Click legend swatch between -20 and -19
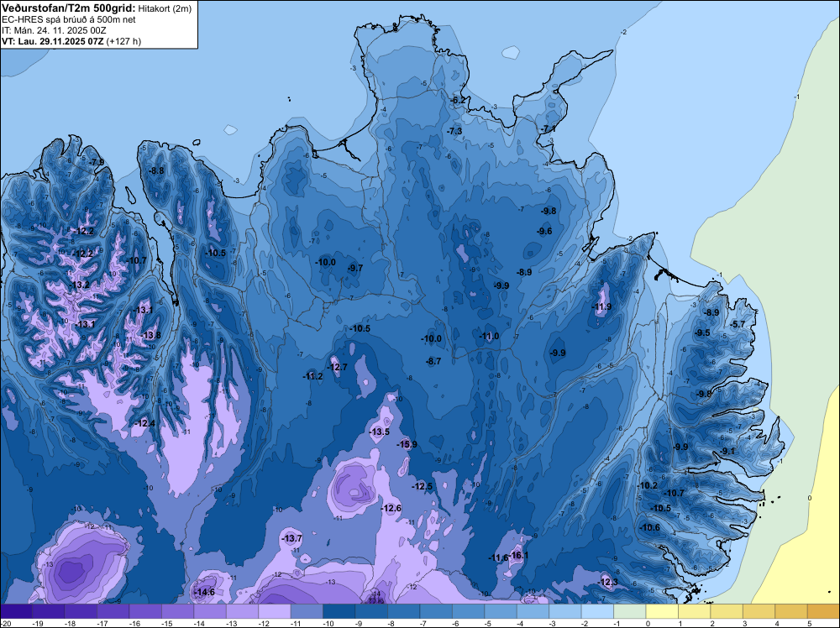This screenshot has height=628, width=840. (16, 611)
